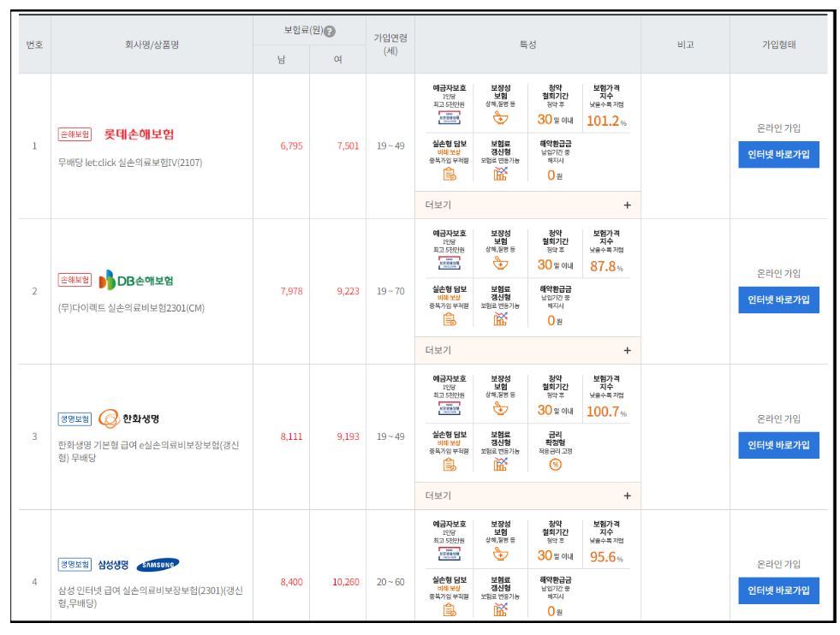Click deposit protection icon in DB row
Image resolution: width=840 pixels, height=635 pixels.
tap(449, 263)
